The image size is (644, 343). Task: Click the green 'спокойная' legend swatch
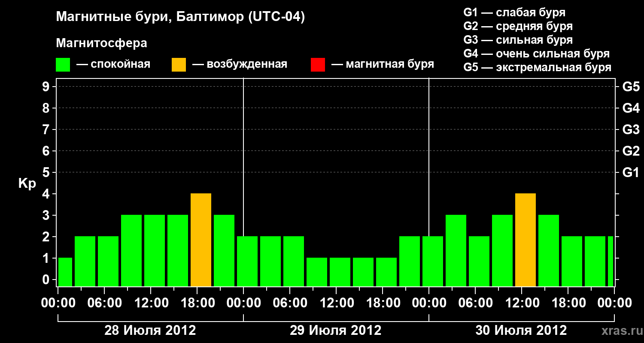63,65
